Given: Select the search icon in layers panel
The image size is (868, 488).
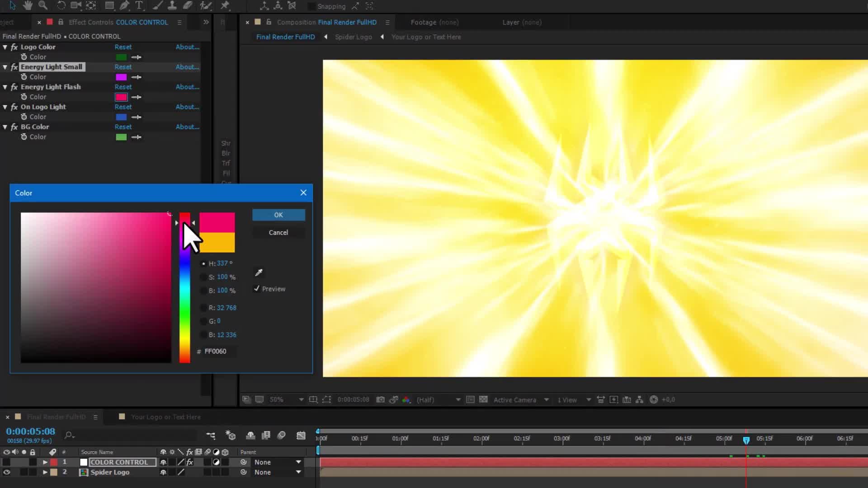Looking at the screenshot, I should coord(70,434).
